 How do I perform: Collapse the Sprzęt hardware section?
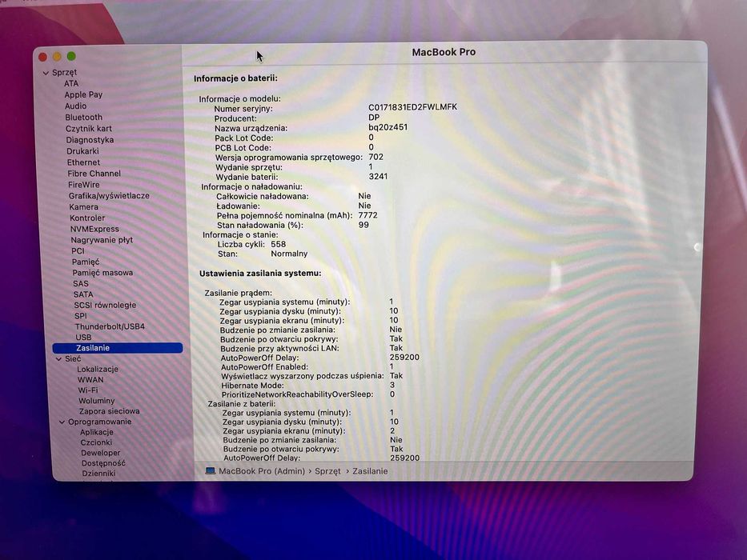click(46, 73)
